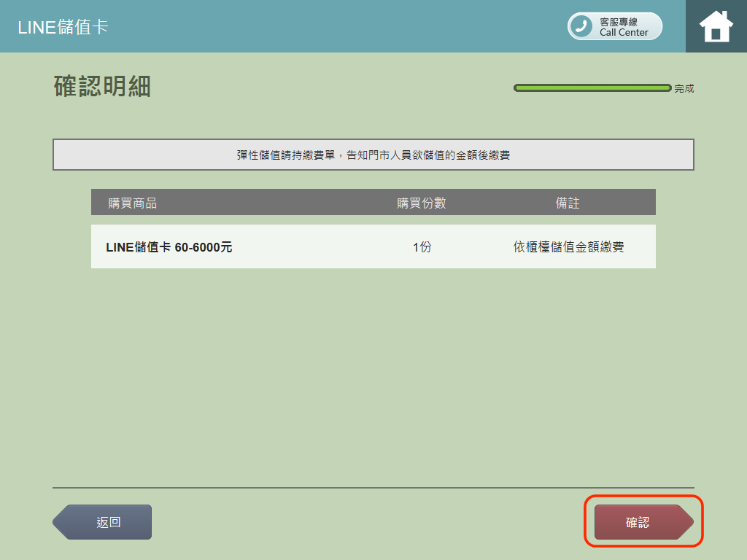This screenshot has width=747, height=560.
Task: Click the 彈性儲值 notice message box
Action: (x=373, y=155)
